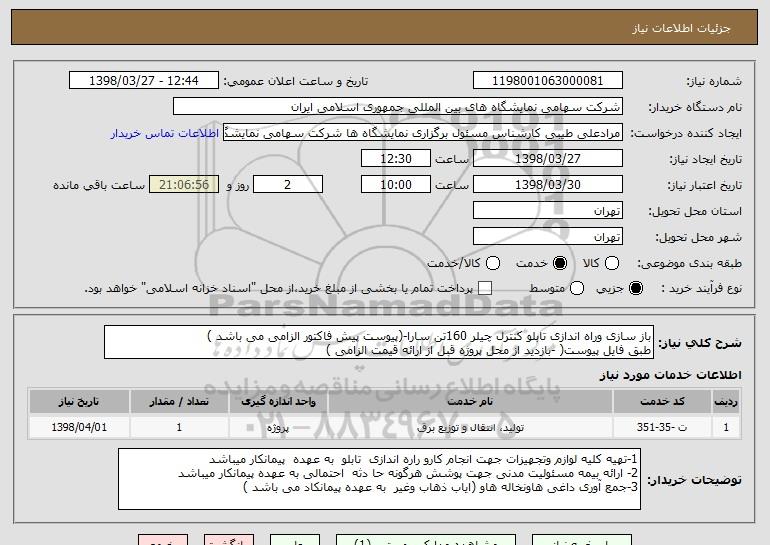The image size is (770, 545).
Task: Click the تعداد / مقدار column header
Action: pyautogui.click(x=179, y=402)
